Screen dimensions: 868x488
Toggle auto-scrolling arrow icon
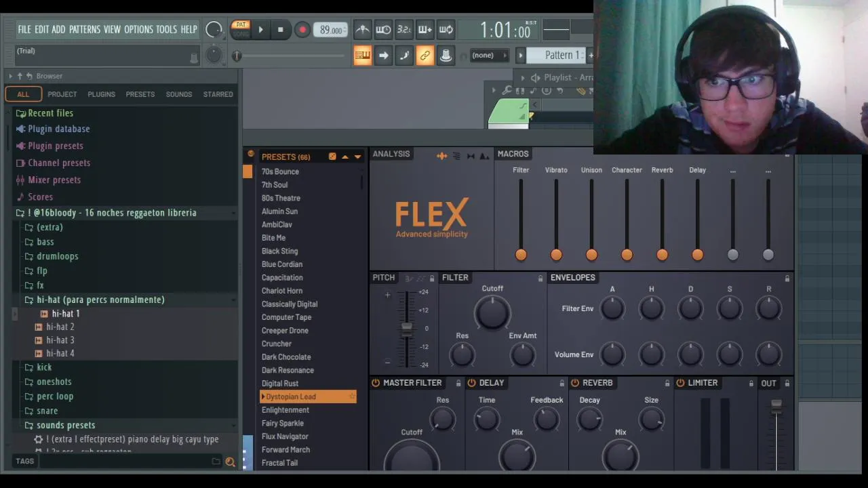(383, 56)
